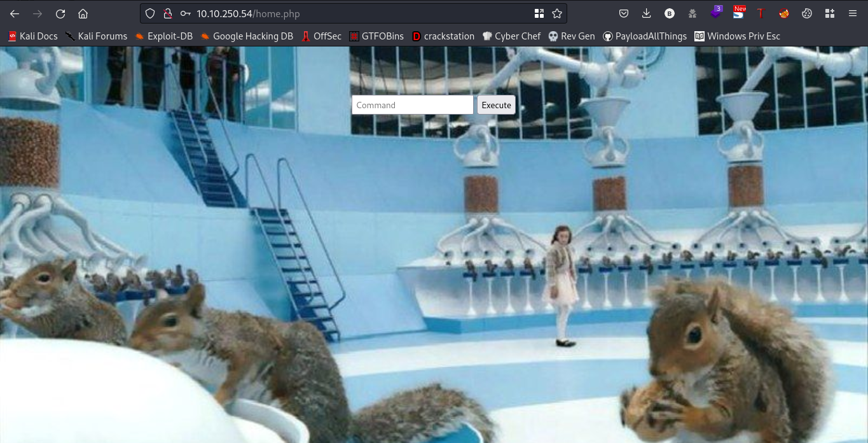The height and width of the screenshot is (443, 868).
Task: Open the Kali Docs bookmark
Action: tap(32, 36)
